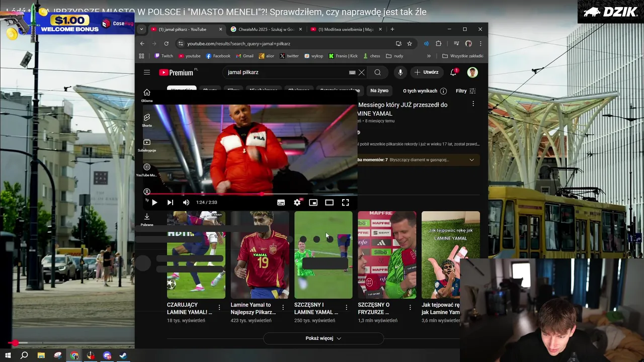Switch to ChwałaMu 2025 Google tab

[266, 29]
